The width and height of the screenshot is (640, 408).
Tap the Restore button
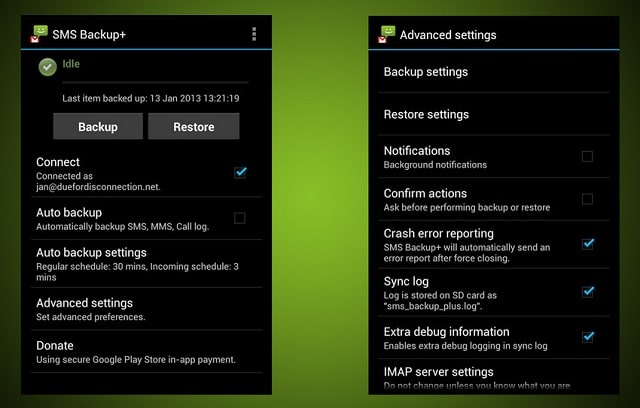pyautogui.click(x=193, y=126)
